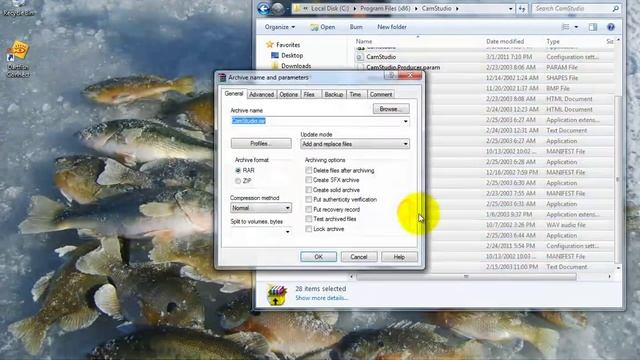
Task: Sort by the Name column header
Action: tap(364, 41)
